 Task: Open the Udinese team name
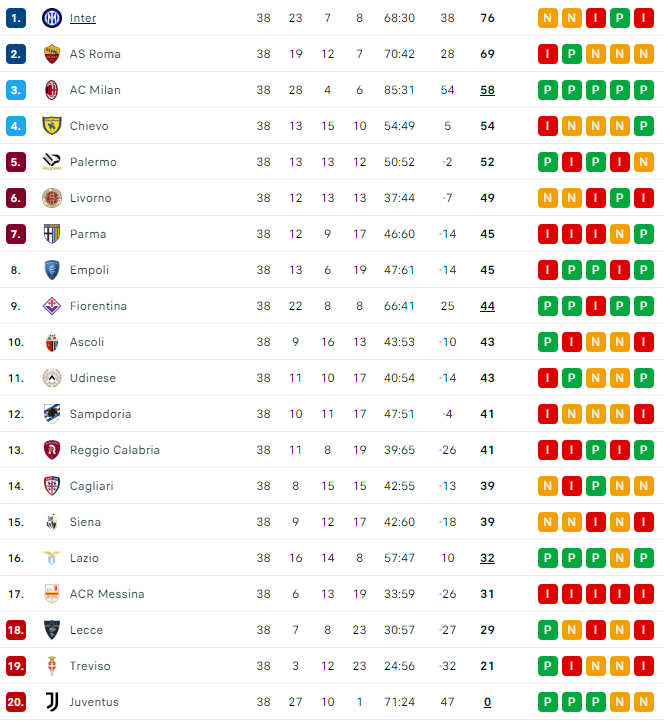coord(93,378)
